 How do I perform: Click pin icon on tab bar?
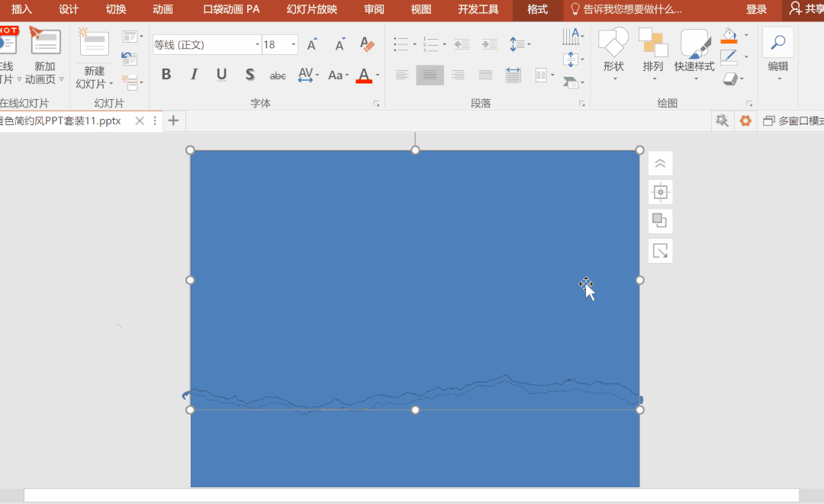723,120
